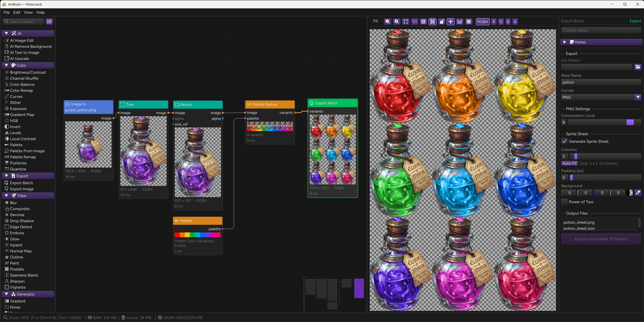Click the Search nodes input field

(25, 22)
